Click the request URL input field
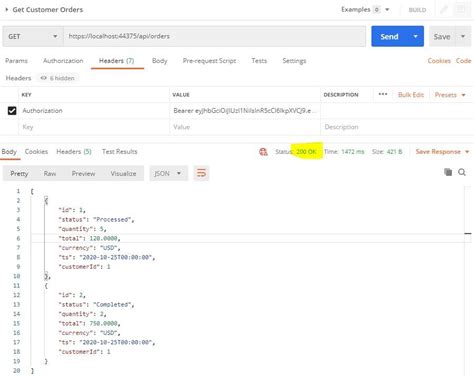Viewport: 474px width, 380px height. pos(215,36)
